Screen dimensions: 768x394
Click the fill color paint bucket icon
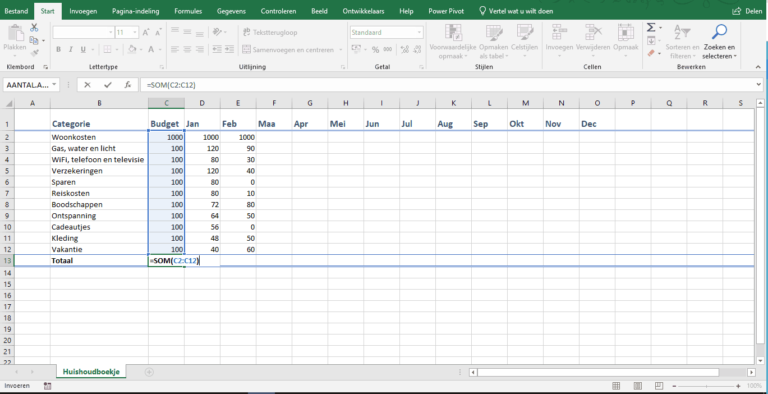(132, 49)
